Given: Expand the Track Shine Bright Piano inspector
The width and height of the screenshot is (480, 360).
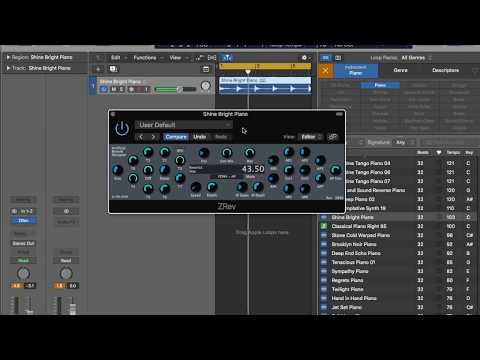Looking at the screenshot, I should [9, 68].
